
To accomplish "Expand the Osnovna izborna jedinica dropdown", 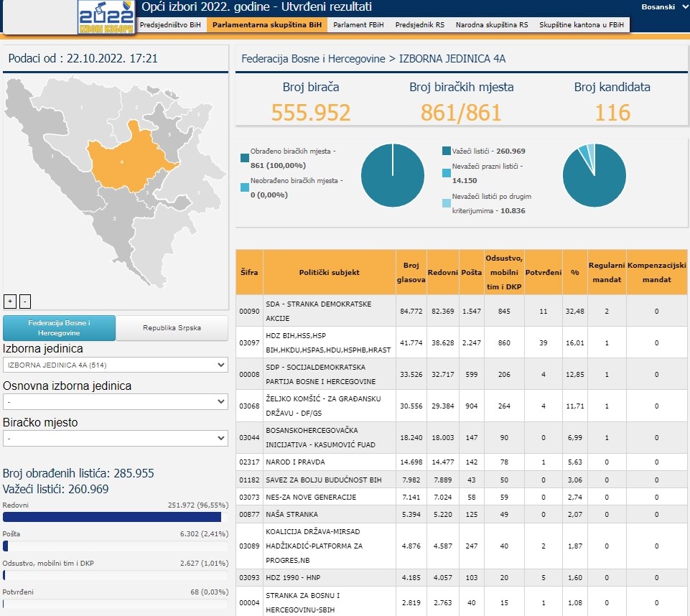I will point(115,402).
